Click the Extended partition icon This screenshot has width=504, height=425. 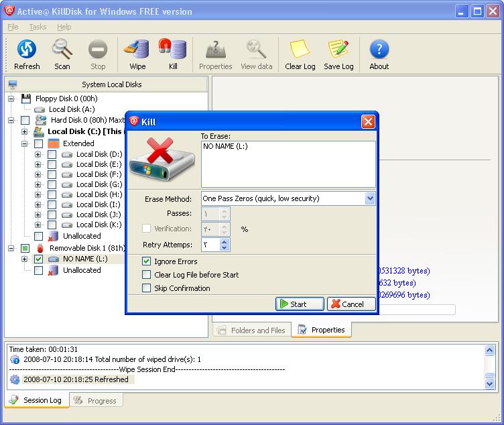click(x=54, y=143)
